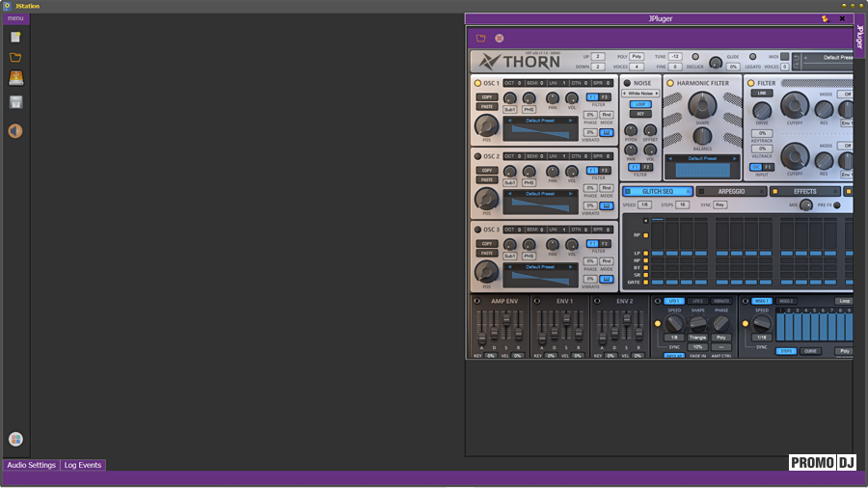The image size is (868, 488).
Task: Switch to the Effects tab
Action: (x=805, y=191)
